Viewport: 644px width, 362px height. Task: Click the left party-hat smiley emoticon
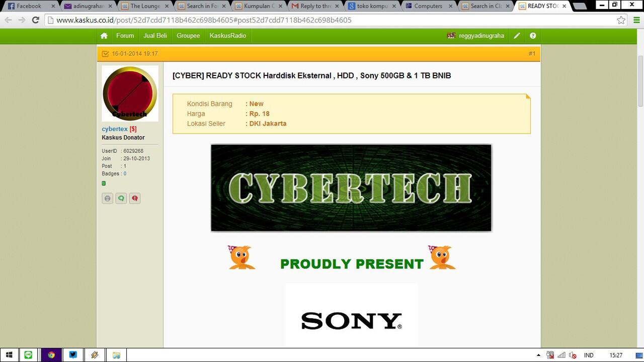coord(241,257)
